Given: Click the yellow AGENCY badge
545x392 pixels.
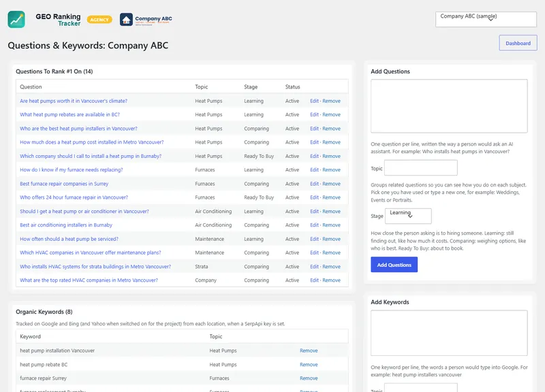Looking at the screenshot, I should coord(99,20).
